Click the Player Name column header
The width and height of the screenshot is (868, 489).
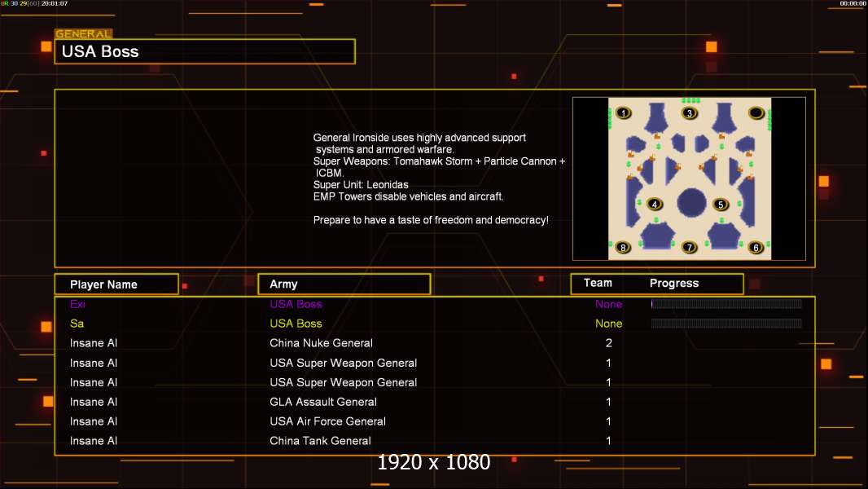click(x=116, y=284)
